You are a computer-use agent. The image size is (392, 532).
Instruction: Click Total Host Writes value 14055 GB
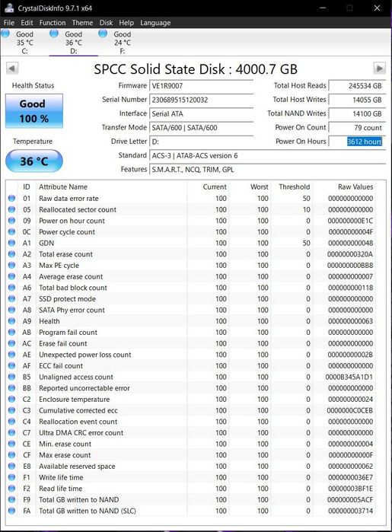click(x=357, y=100)
